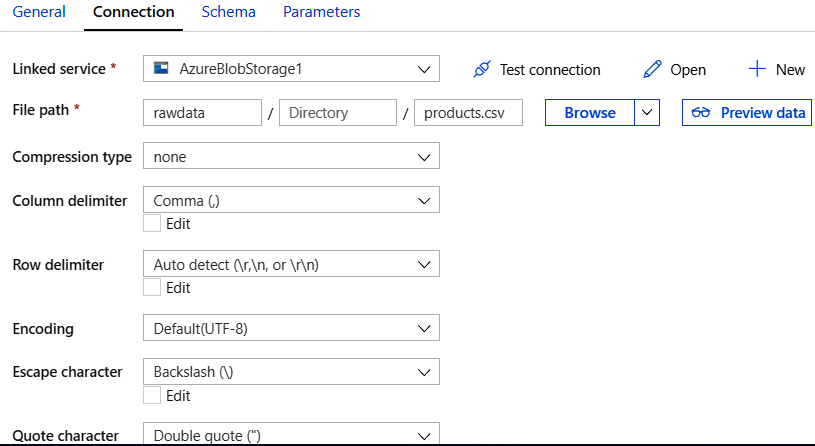
Task: Click the Preview data glasses icon
Action: [x=701, y=113]
